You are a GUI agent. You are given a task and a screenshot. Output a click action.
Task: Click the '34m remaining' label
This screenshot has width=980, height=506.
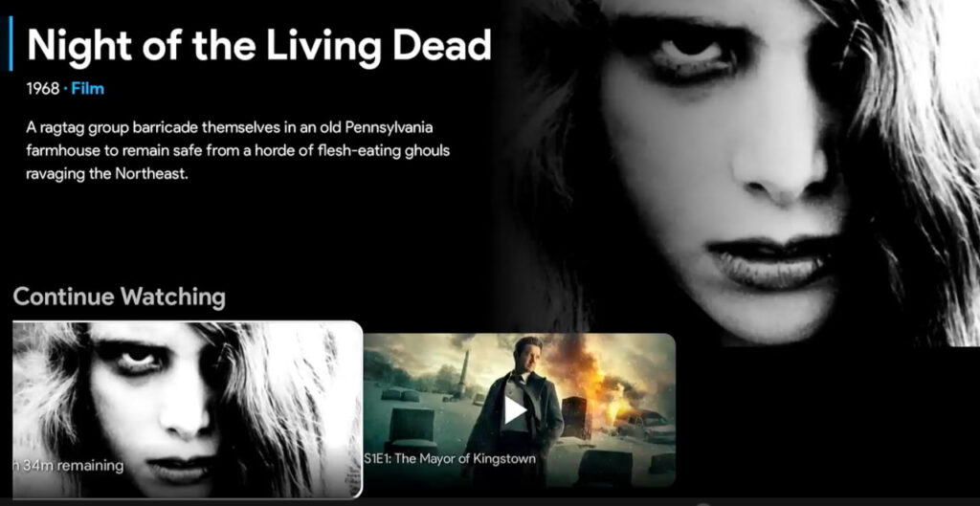(x=67, y=466)
